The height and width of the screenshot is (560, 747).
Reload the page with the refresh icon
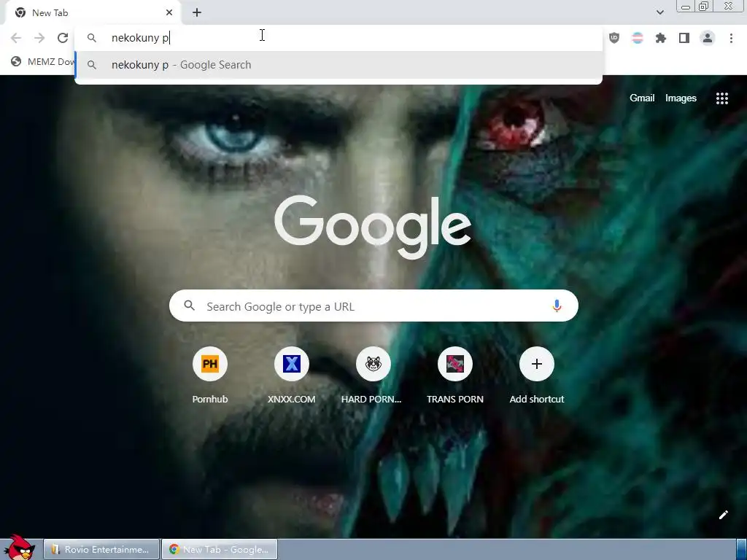pyautogui.click(x=63, y=38)
